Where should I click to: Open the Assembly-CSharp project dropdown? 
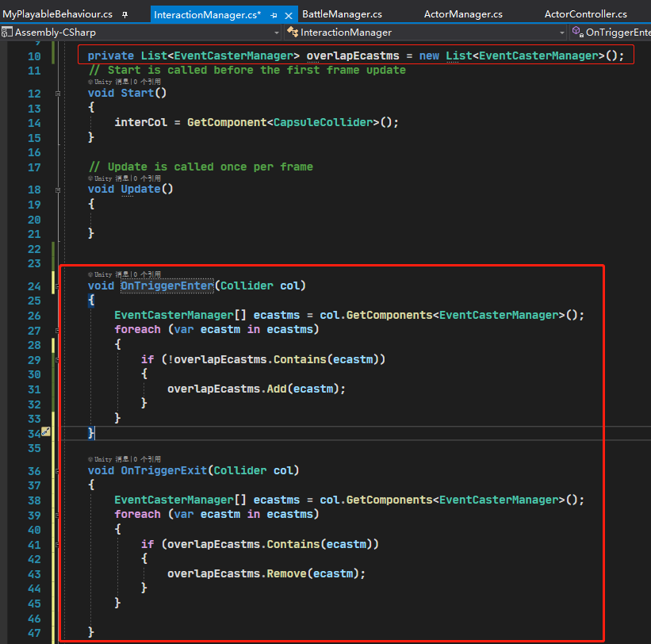click(277, 33)
